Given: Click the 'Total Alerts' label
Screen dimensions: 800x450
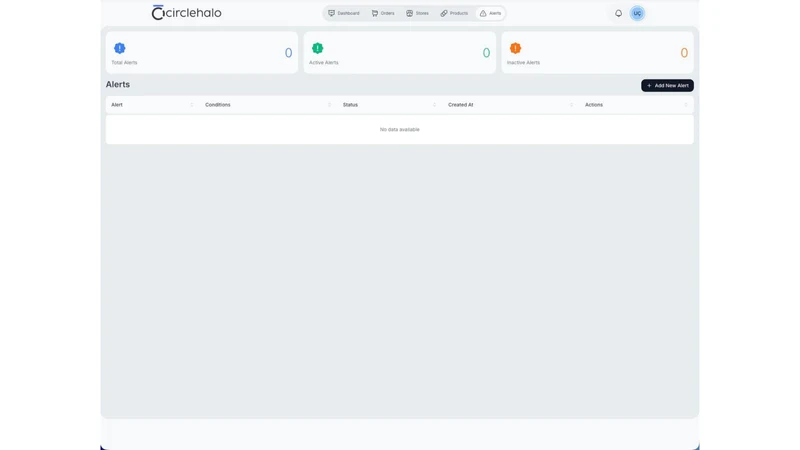Looking at the screenshot, I should [124, 63].
